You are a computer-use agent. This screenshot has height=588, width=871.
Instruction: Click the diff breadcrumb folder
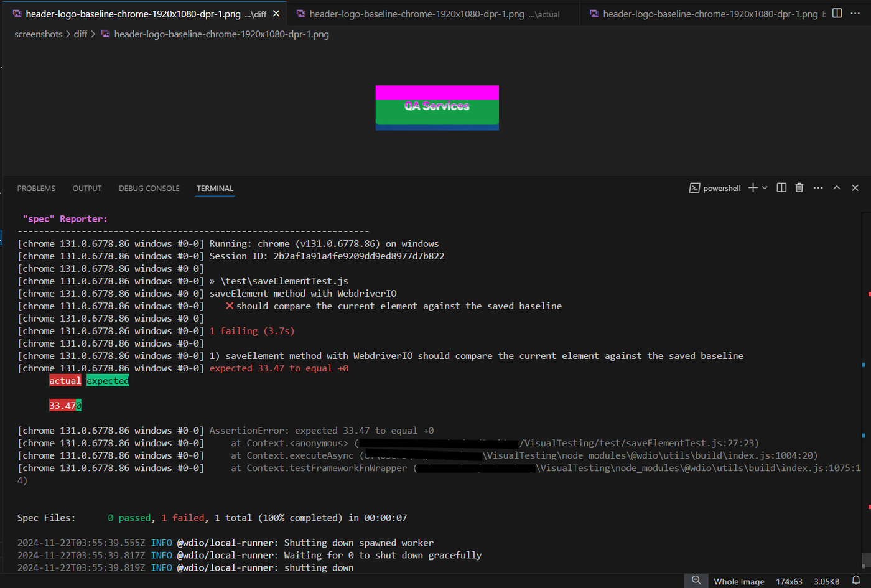coord(81,34)
